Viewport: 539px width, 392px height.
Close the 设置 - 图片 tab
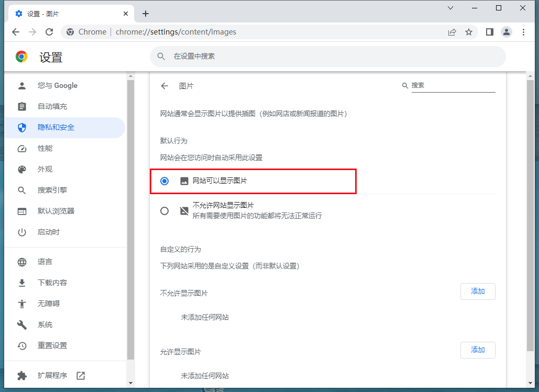(126, 14)
